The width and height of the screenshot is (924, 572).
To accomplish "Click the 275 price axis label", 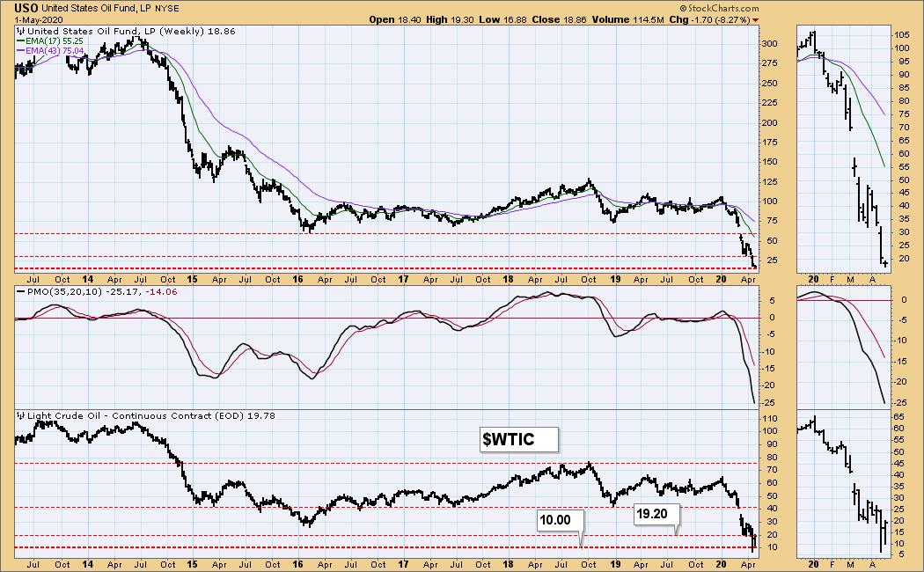I will [x=770, y=63].
